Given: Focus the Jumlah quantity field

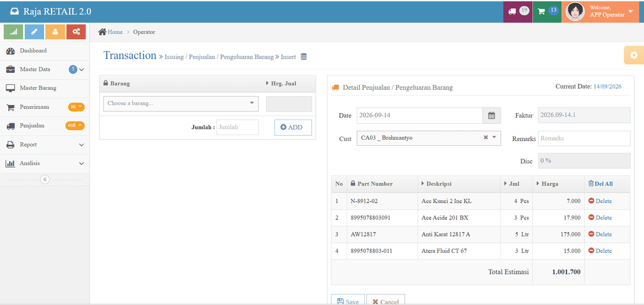Looking at the screenshot, I should 237,127.
